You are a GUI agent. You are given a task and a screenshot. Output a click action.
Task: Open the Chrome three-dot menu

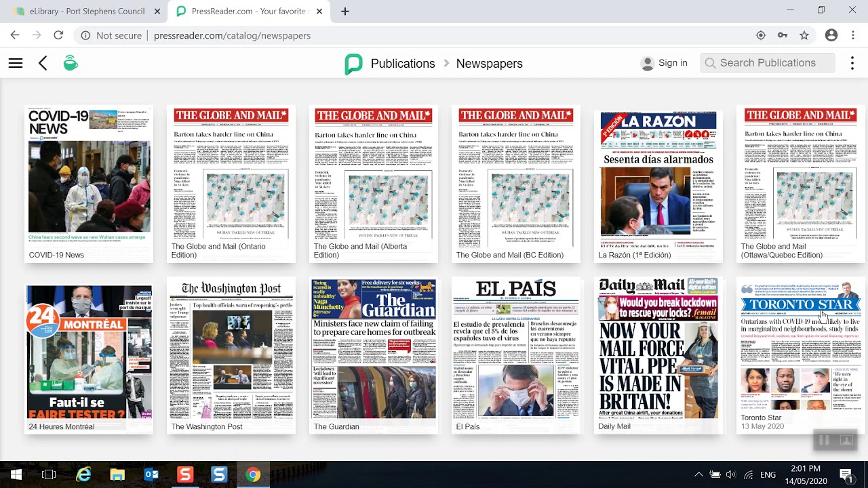pos(853,35)
